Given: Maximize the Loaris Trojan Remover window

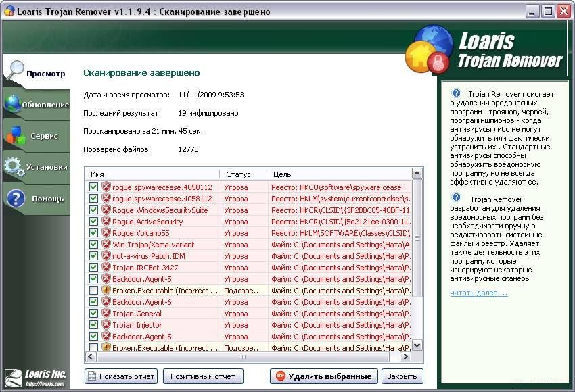Looking at the screenshot, I should [x=548, y=11].
